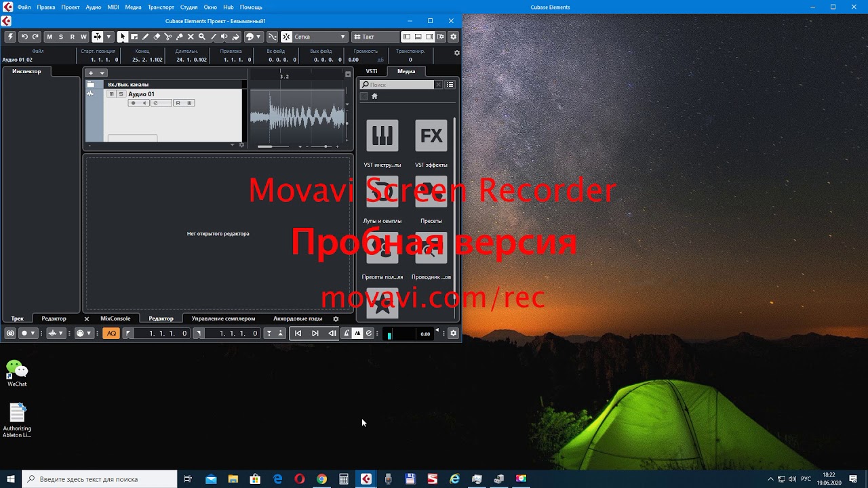This screenshot has width=868, height=488.
Task: Open Сетка snap type dropdown
Action: 320,37
